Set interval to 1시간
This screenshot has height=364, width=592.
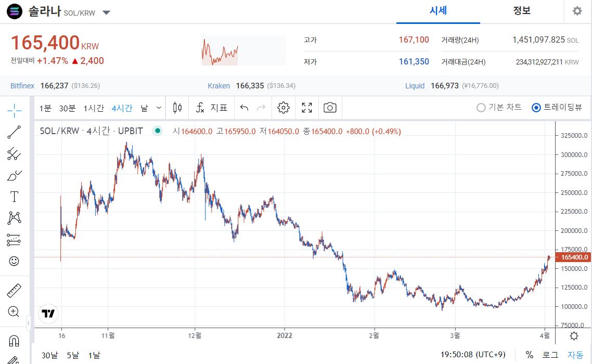pos(94,108)
